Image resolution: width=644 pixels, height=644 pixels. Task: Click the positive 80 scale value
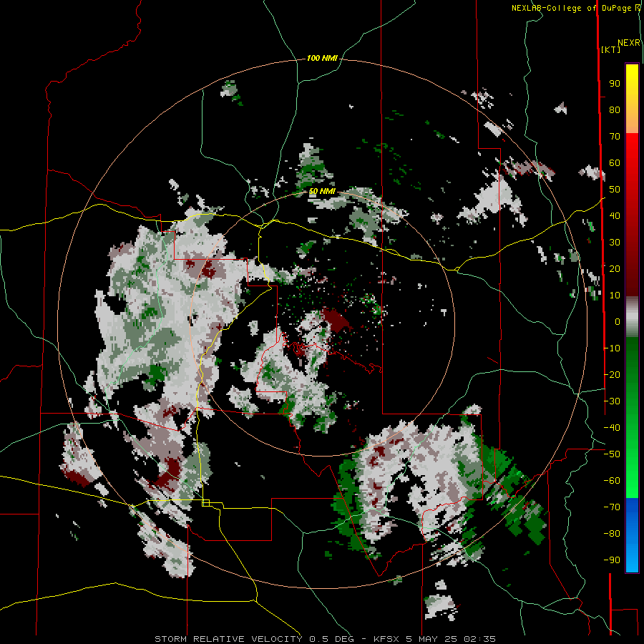click(615, 110)
